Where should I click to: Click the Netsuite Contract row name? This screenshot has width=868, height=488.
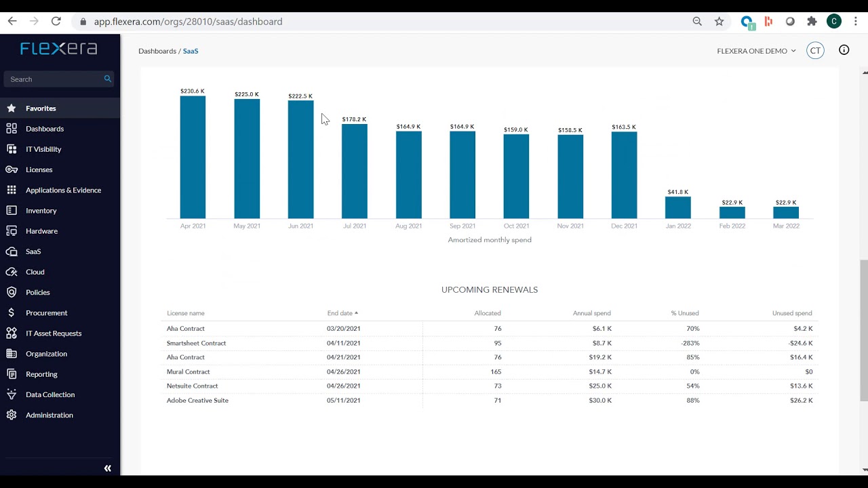click(193, 386)
